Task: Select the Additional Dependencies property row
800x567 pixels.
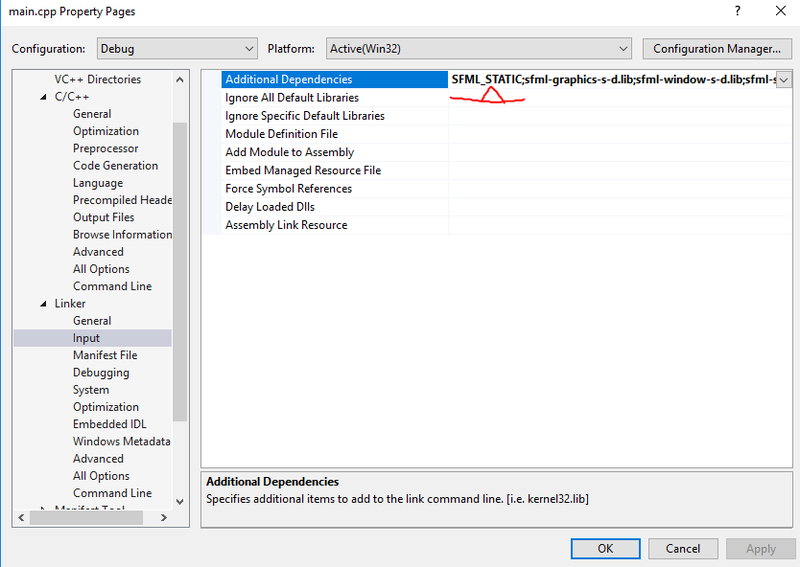Action: pos(335,79)
